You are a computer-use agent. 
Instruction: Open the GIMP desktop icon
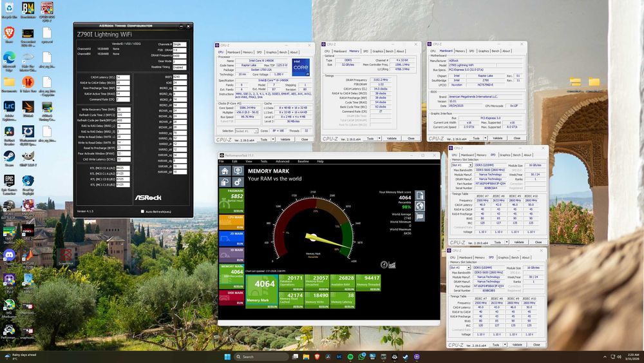coord(28,158)
